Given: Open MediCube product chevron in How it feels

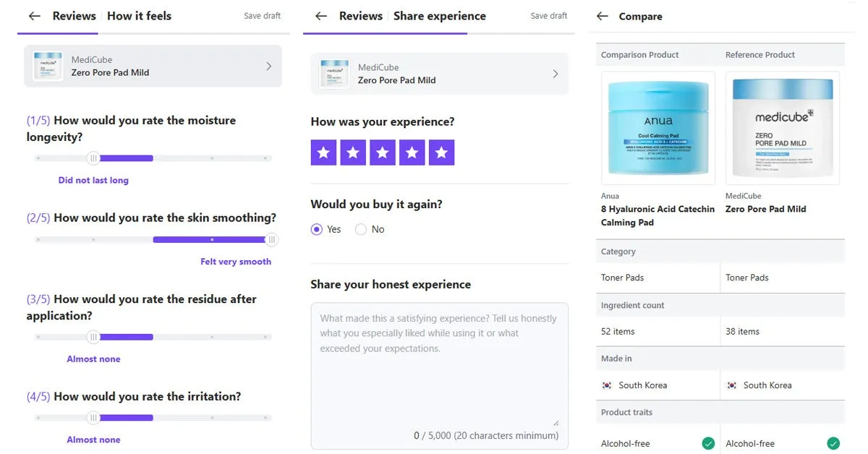Looking at the screenshot, I should pos(268,67).
